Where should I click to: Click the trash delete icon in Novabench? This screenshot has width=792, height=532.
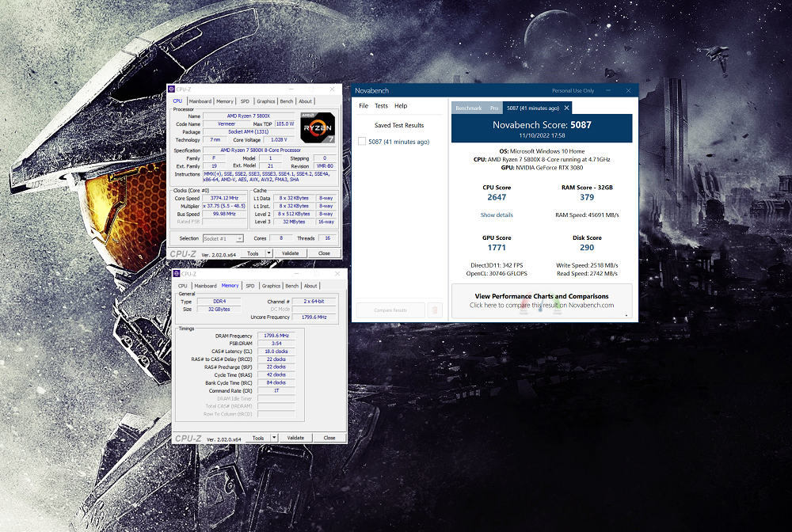click(435, 310)
